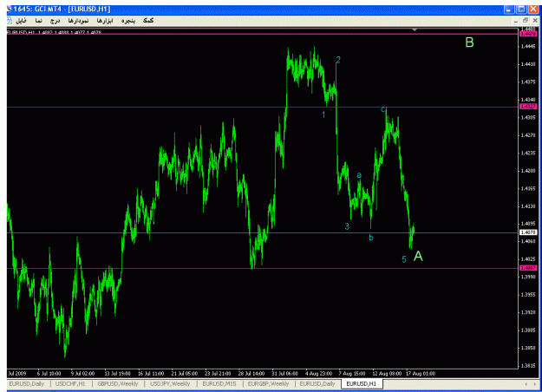Open the کمک (Help) menu
This screenshot has width=542, height=392.
tap(148, 21)
